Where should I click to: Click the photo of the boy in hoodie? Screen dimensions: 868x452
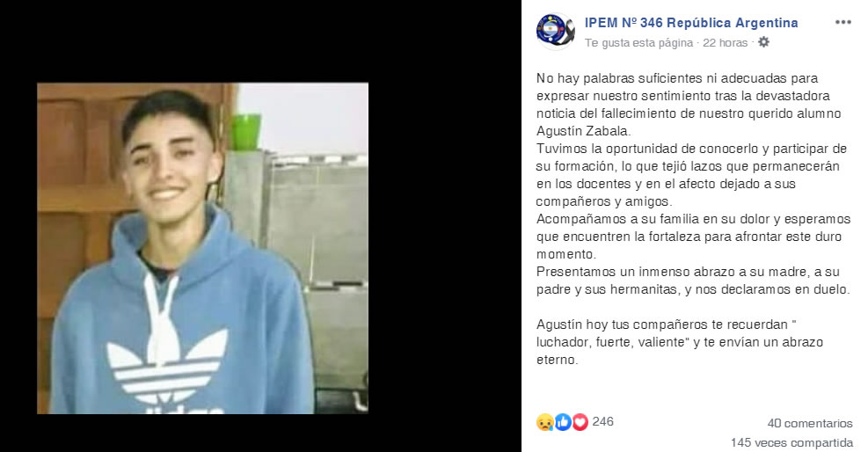tap(202, 248)
